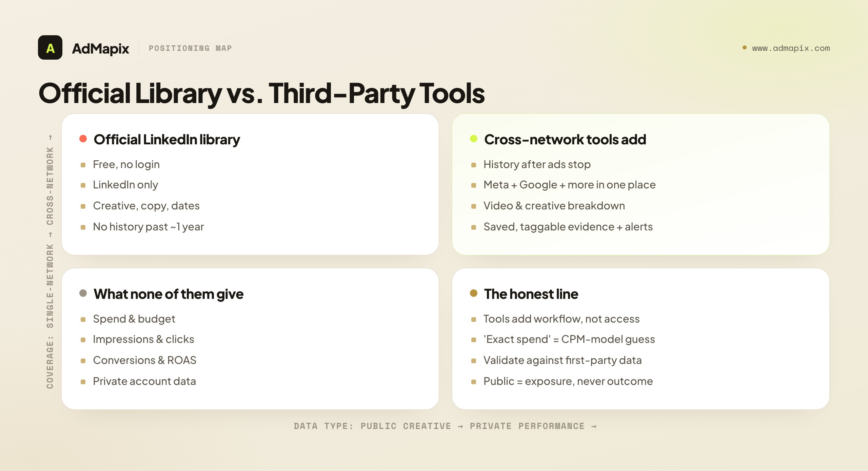Click the Creative, copy, dates item
Viewport: 868px width, 471px height.
(x=146, y=206)
